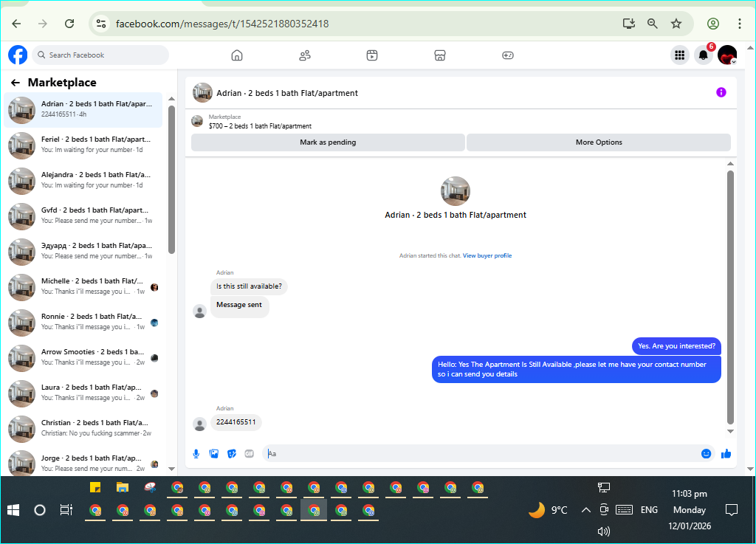Open browser zoom magnifier icon

pos(653,24)
